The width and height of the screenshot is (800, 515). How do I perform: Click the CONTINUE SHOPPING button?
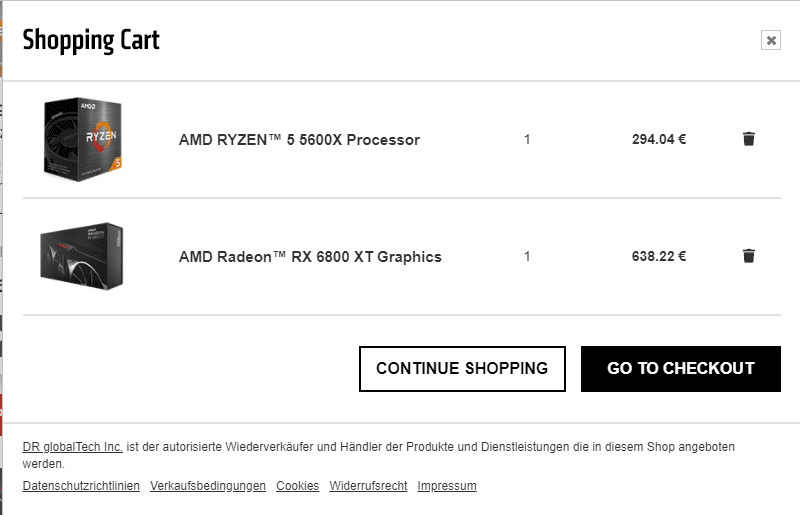(462, 369)
